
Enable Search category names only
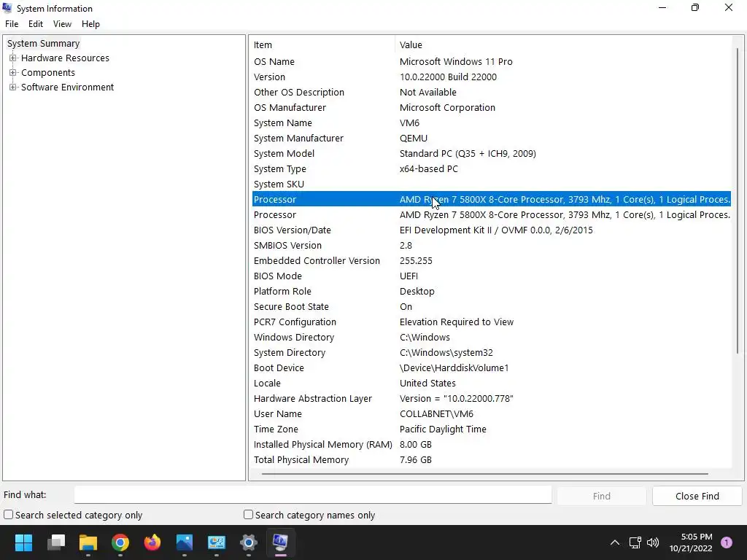(x=248, y=515)
